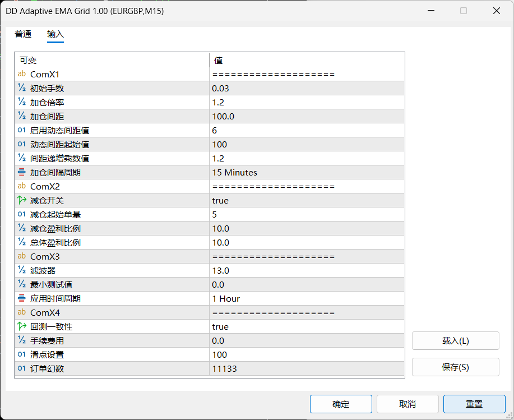Edit the 初始手数 value 0.03
Image resolution: width=514 pixels, height=420 pixels.
(x=307, y=88)
